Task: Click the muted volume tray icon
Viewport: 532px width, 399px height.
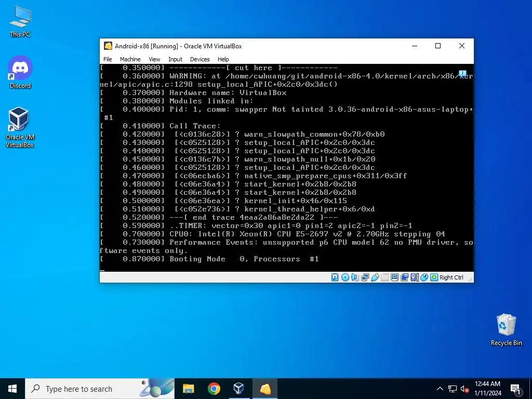Action: coord(464,389)
